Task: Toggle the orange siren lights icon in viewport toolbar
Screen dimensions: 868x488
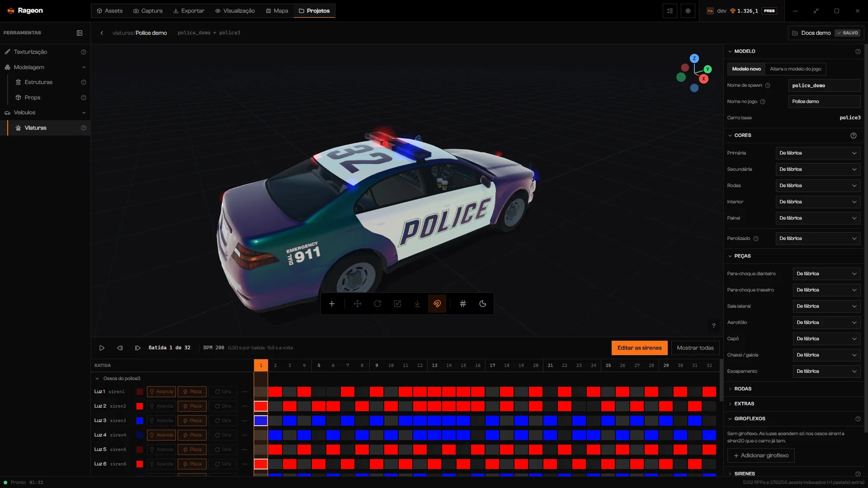Action: tap(437, 304)
